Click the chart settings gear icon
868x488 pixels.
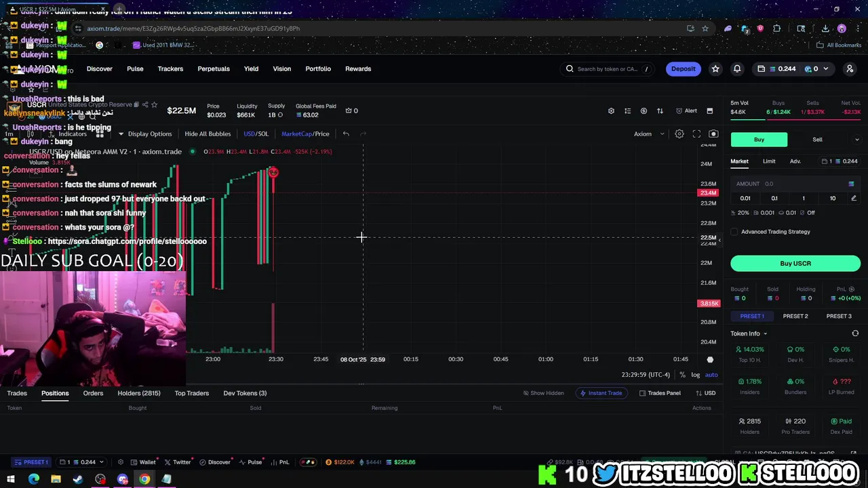[679, 134]
